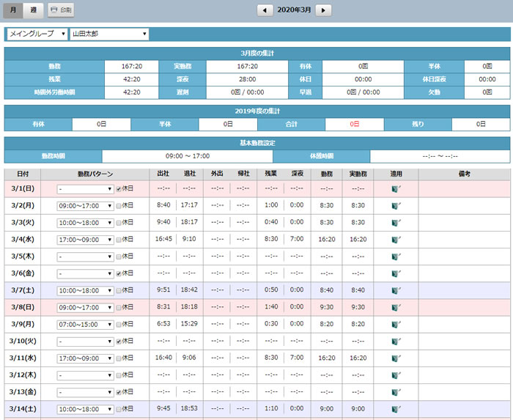
Task: Click the apply icon for 3/13(金)
Action: [x=396, y=392]
